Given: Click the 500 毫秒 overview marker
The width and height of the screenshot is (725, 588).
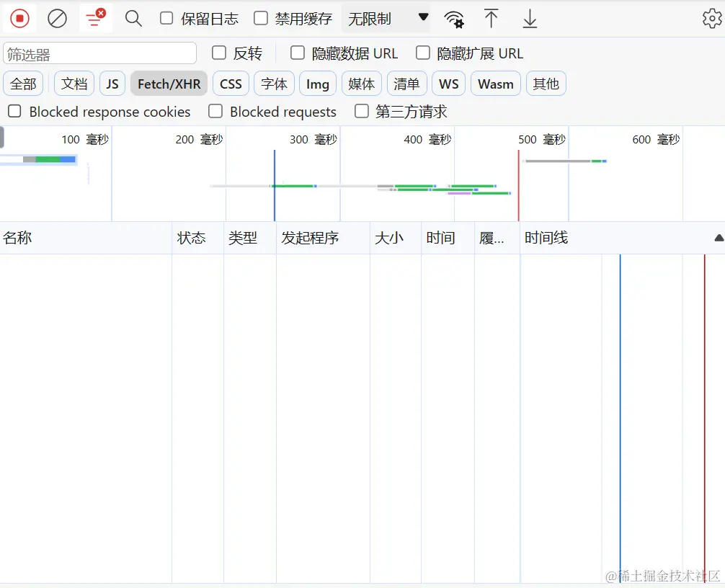Looking at the screenshot, I should 542,139.
